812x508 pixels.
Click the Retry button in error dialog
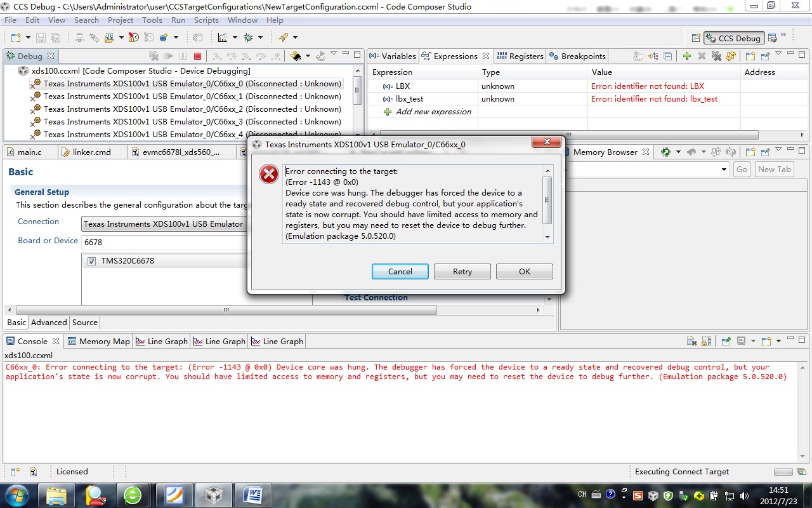462,272
